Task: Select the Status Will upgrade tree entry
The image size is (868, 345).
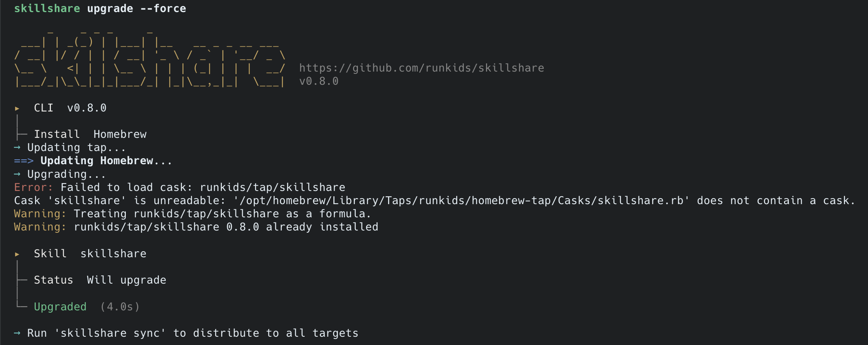Action: click(x=100, y=280)
